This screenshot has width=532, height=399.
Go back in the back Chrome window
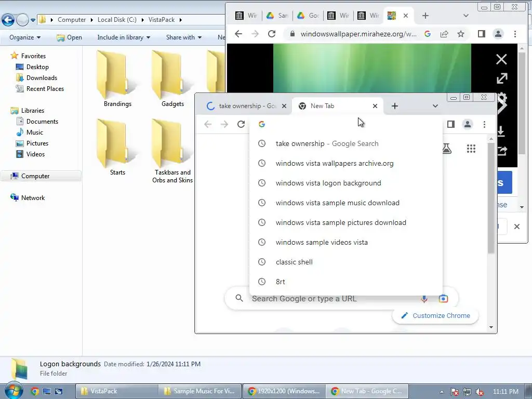(x=238, y=34)
